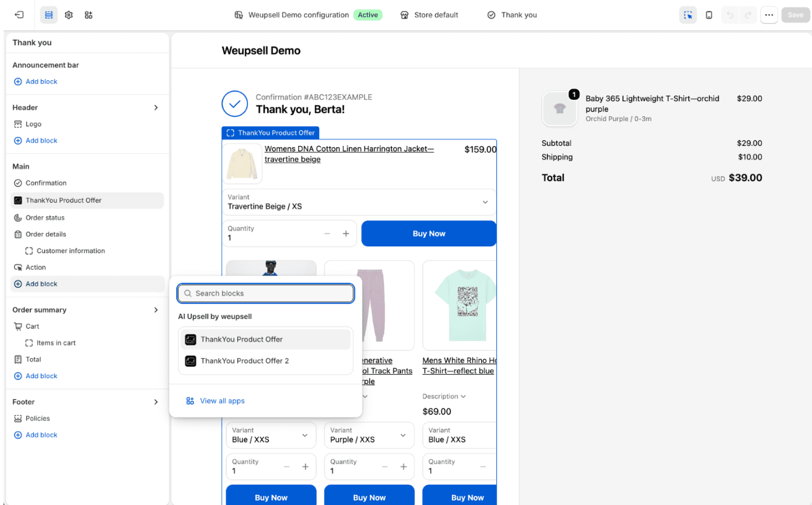Screen dimensions: 812x505
Task: Click the ThankYou Product Offer preview label
Action: point(271,133)
